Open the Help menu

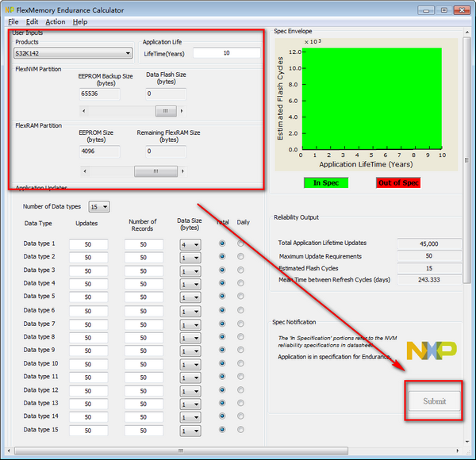pos(80,21)
